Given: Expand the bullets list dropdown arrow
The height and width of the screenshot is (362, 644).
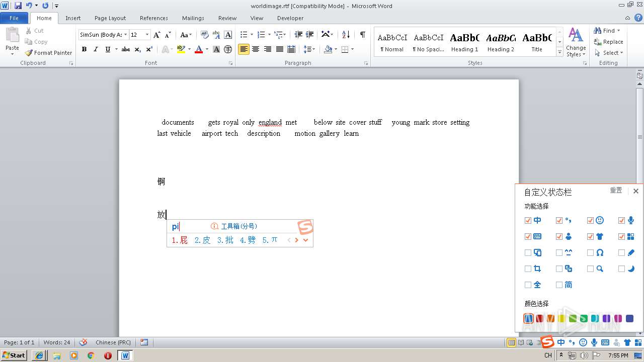Looking at the screenshot, I should click(252, 35).
